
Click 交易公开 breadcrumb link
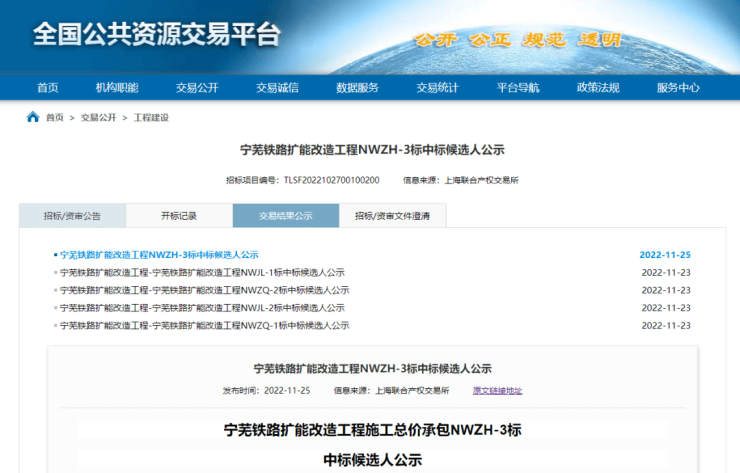click(98, 117)
